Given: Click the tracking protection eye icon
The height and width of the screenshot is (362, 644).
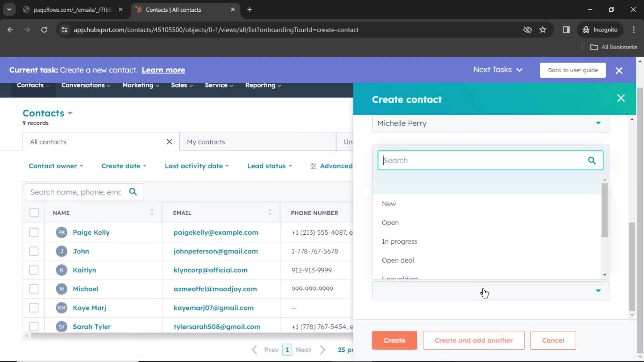Looking at the screenshot, I should click(527, 30).
